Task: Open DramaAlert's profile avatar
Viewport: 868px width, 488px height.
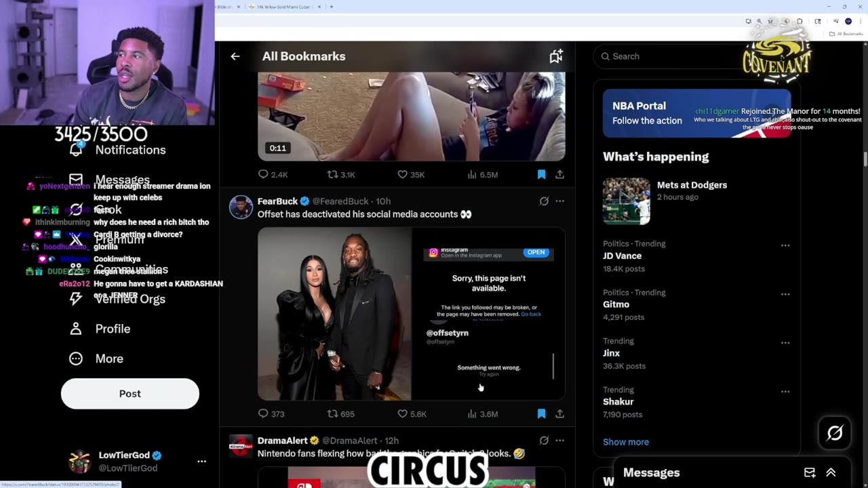Action: click(241, 446)
